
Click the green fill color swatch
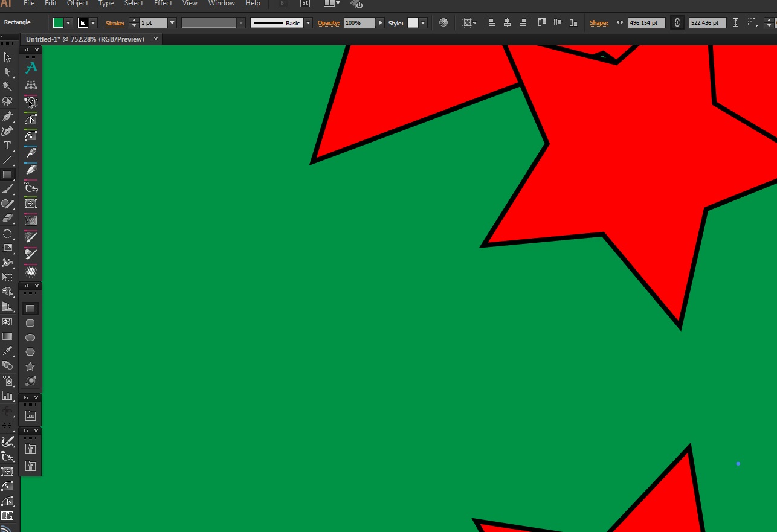click(x=58, y=23)
